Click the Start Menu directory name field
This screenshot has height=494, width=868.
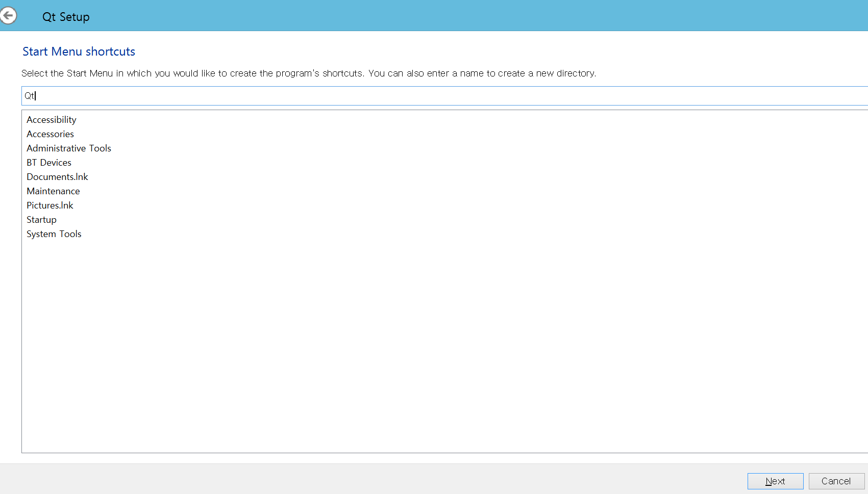tap(444, 96)
